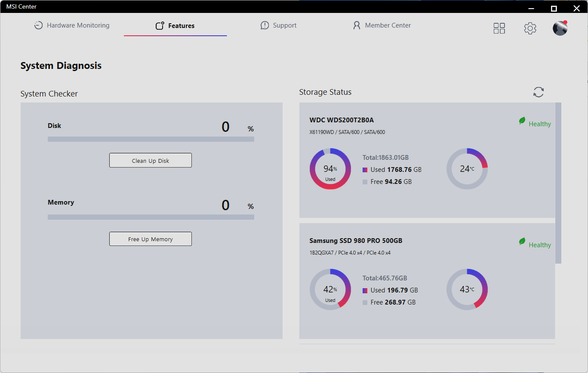The height and width of the screenshot is (373, 588).
Task: Click the used color swatch for WDC drive
Action: 365,170
